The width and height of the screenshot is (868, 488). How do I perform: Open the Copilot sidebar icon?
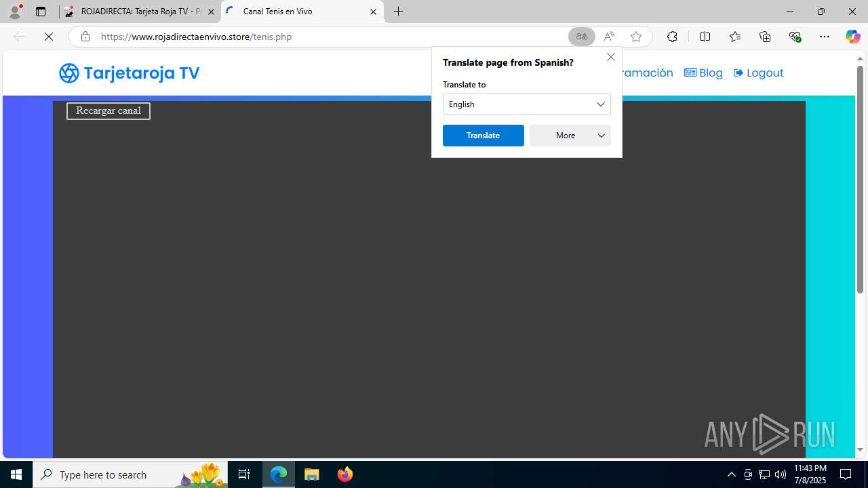tap(852, 37)
